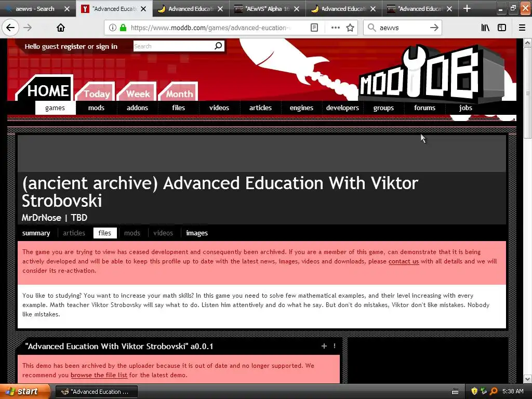
Task: Open the engines navigation item
Action: coord(301,108)
